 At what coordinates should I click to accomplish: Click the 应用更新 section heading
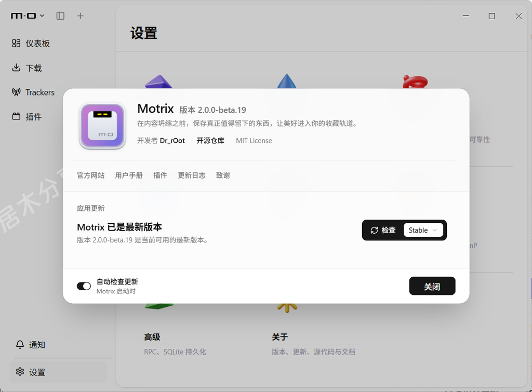[x=90, y=208]
